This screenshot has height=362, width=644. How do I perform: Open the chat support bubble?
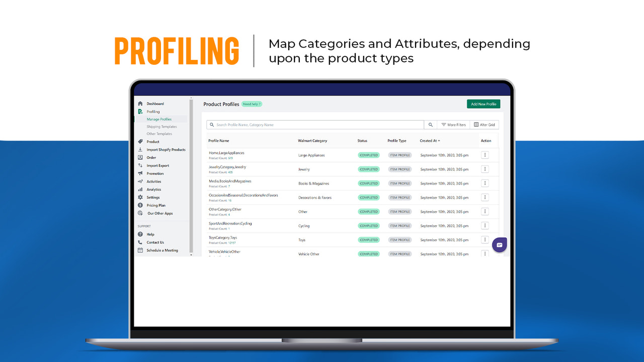click(499, 244)
